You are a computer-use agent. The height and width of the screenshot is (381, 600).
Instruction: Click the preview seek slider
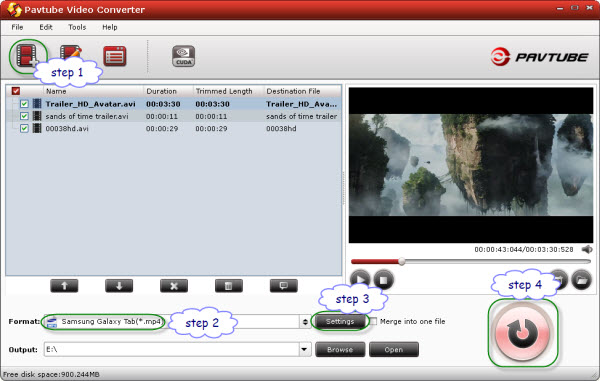[x=471, y=262]
